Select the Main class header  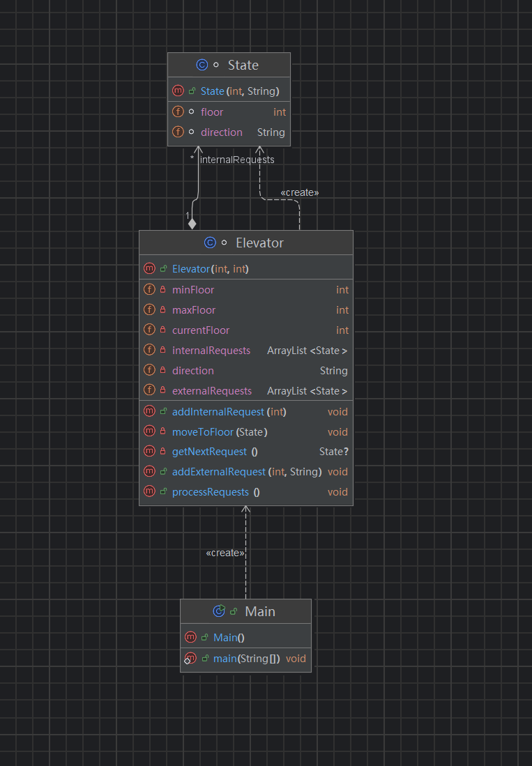point(245,612)
